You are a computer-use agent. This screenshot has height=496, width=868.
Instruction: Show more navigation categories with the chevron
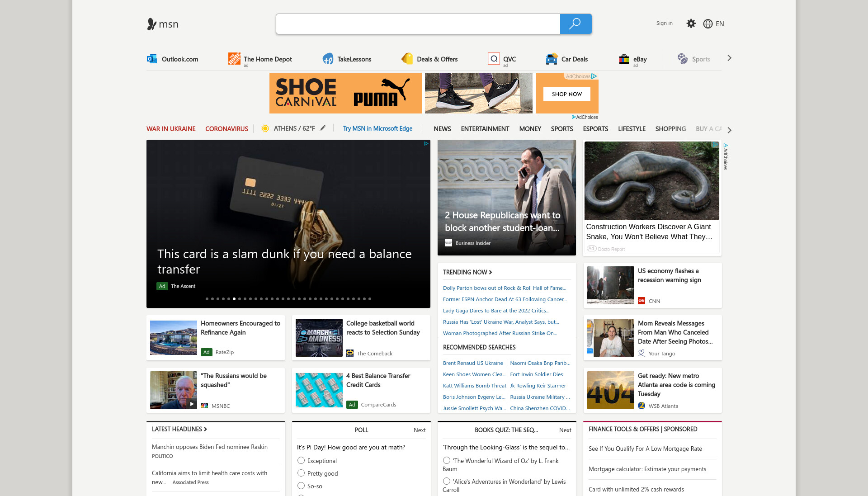[729, 130]
